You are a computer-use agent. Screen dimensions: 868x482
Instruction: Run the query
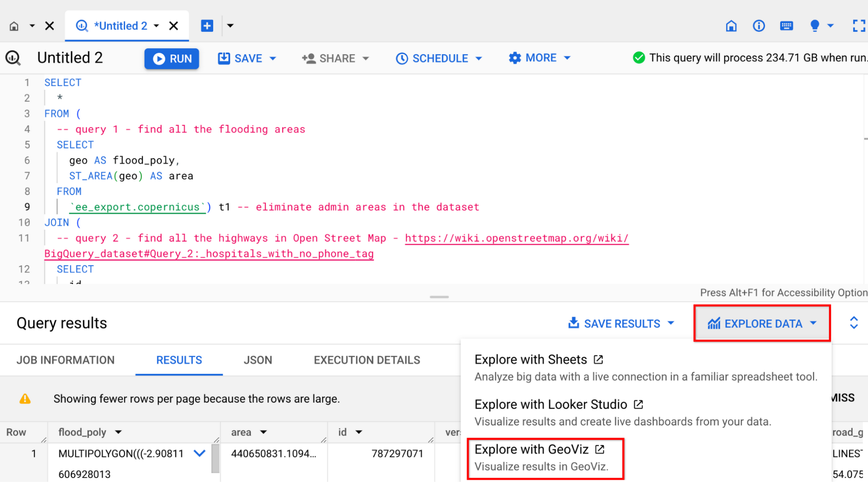tap(172, 59)
